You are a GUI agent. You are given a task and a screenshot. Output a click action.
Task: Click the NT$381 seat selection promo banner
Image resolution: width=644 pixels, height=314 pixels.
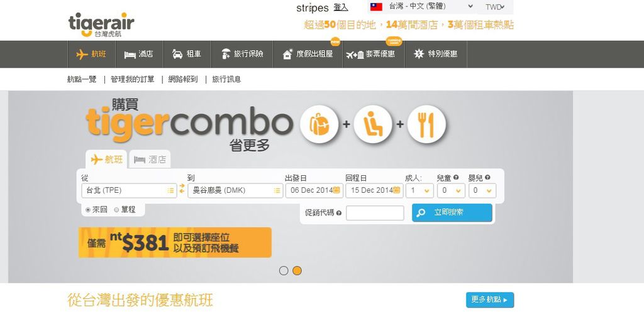(175, 242)
